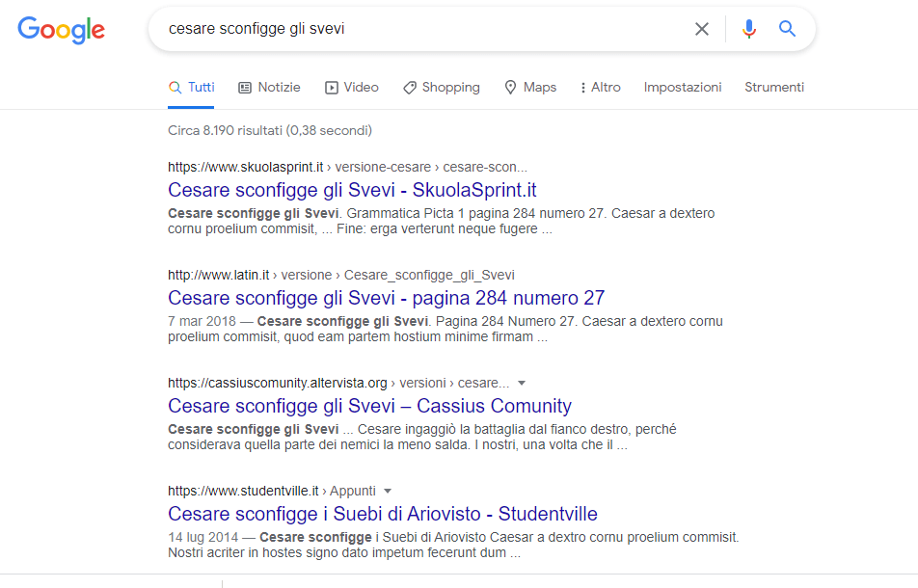Open the Notizie tab
The width and height of the screenshot is (918, 588).
[269, 87]
